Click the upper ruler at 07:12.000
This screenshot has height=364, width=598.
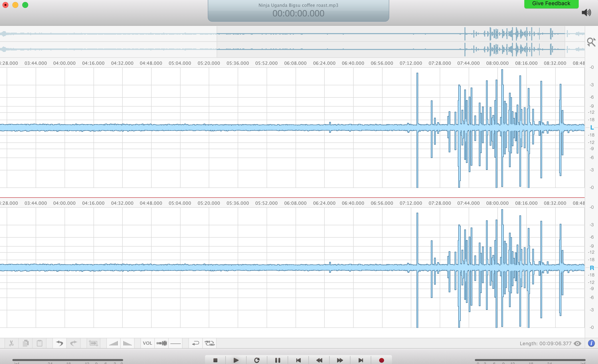click(411, 63)
